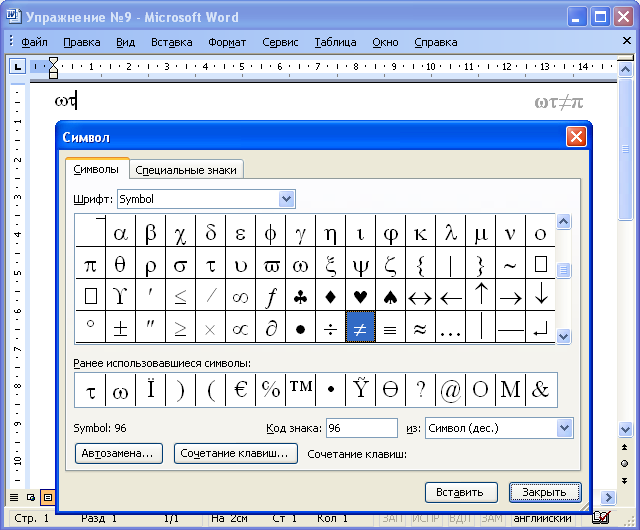640x530 pixels.
Task: Switch to normal view icon
Action: pos(14,497)
